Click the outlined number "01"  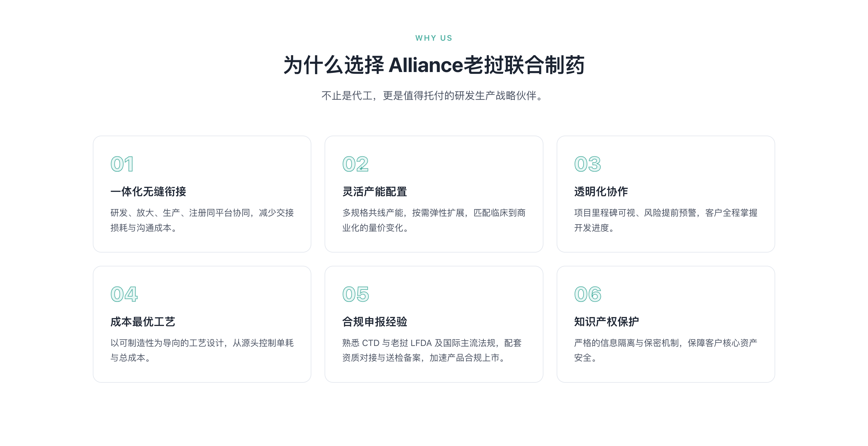[x=122, y=164]
